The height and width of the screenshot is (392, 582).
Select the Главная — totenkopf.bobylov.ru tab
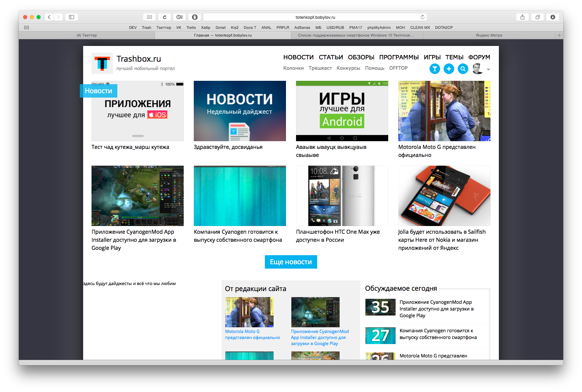click(223, 35)
